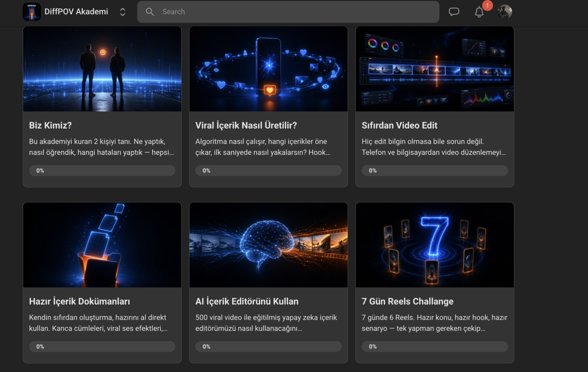Select the Hazır İçerik Dokümanları folder thumbnail
This screenshot has width=588, height=372.
click(x=102, y=245)
